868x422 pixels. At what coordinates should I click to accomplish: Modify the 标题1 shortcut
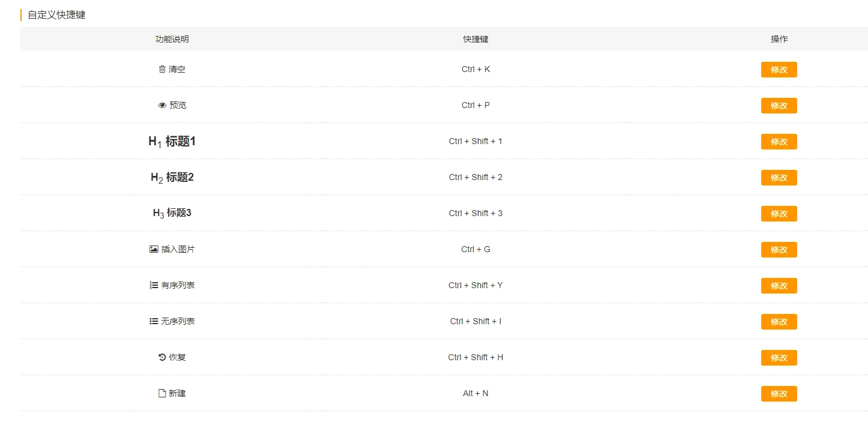[779, 142]
